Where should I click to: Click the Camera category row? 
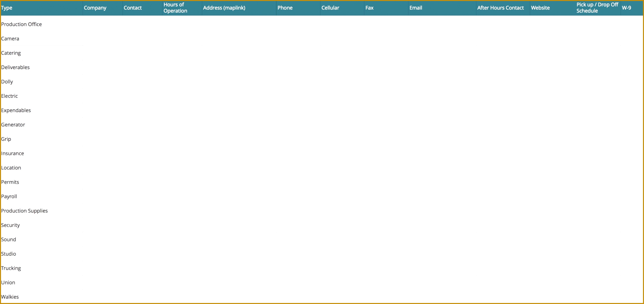tap(10, 39)
